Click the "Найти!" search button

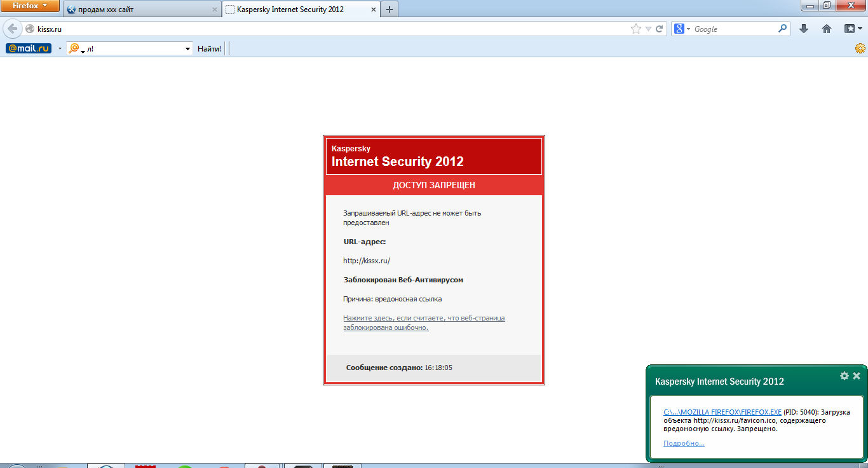(x=209, y=48)
